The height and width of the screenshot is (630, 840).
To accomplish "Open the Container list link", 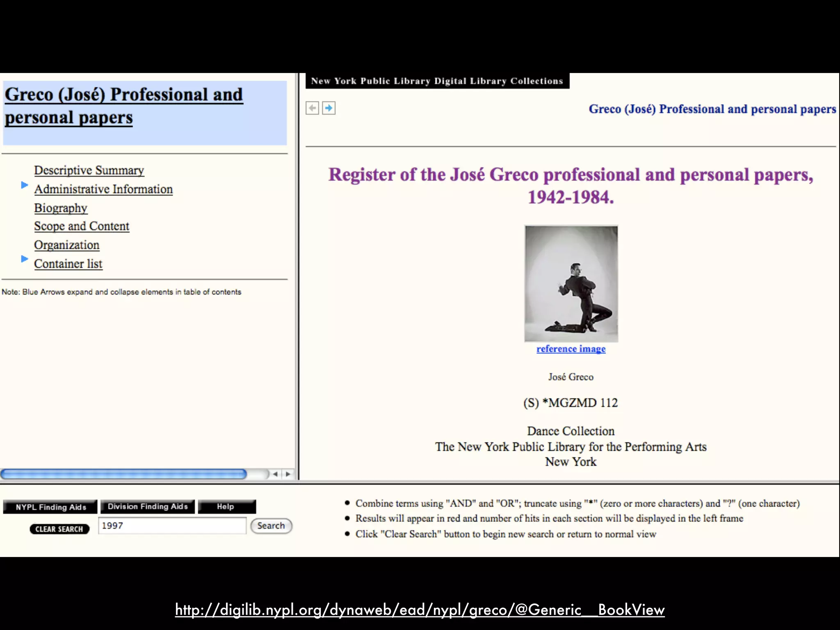I will (x=68, y=264).
